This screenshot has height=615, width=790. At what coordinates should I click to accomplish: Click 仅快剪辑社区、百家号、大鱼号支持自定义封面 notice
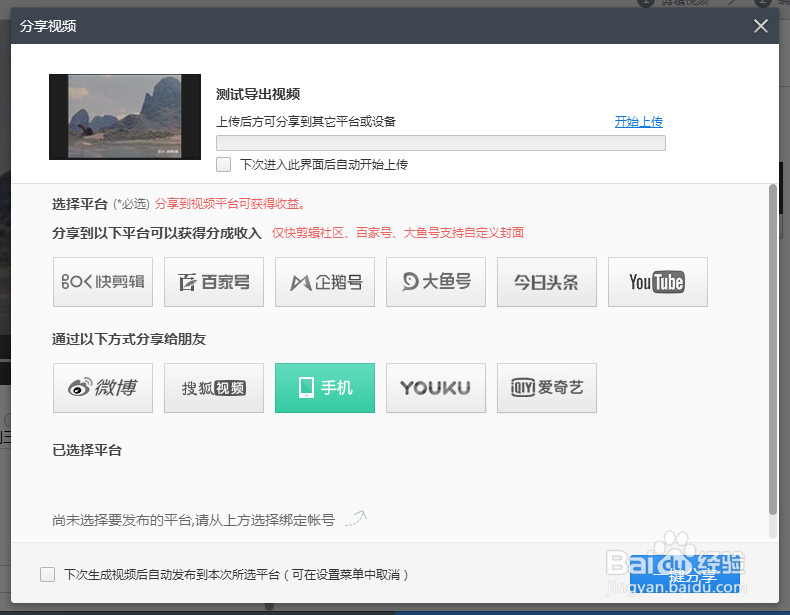coord(398,233)
